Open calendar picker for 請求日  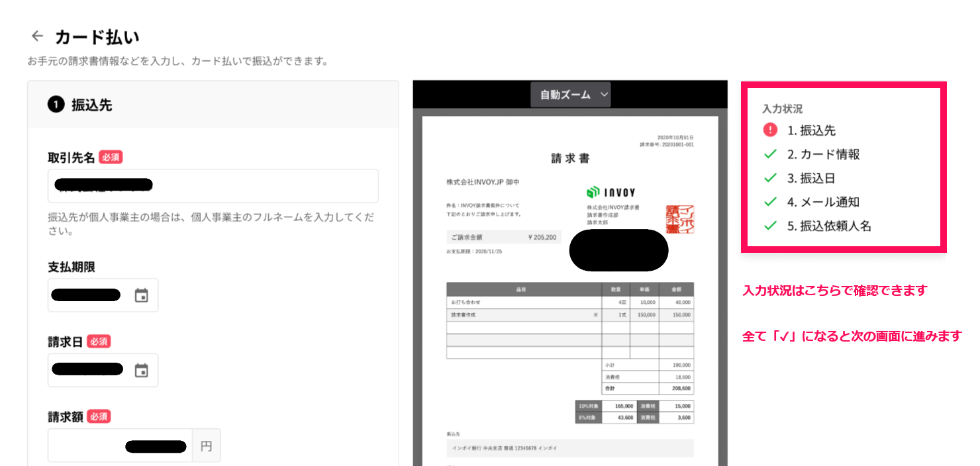click(141, 371)
